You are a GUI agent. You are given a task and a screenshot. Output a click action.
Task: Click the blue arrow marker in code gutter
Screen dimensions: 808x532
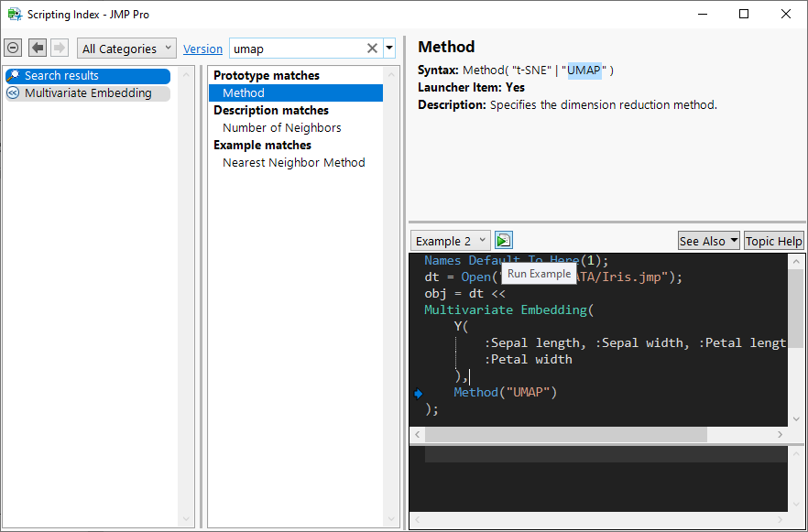[418, 393]
